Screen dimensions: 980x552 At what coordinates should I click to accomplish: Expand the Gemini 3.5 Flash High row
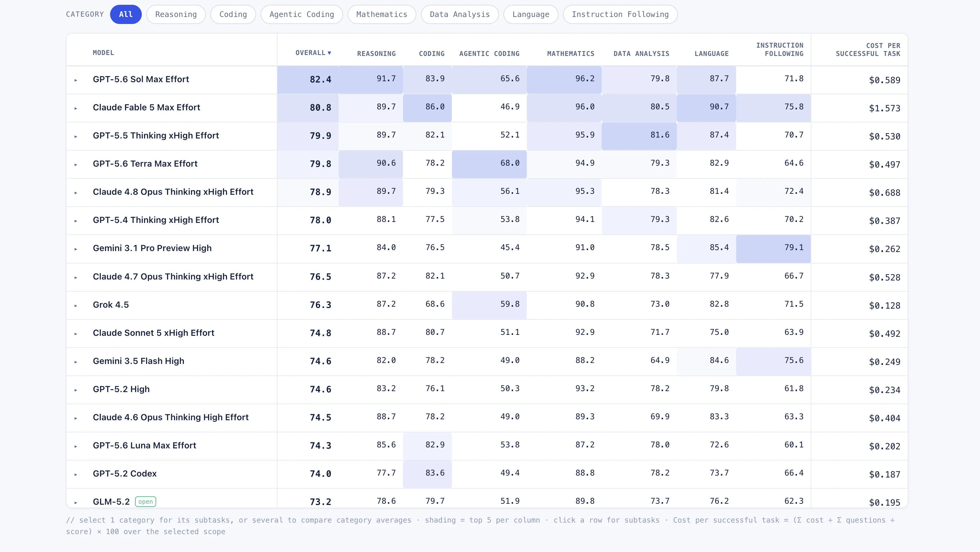[x=76, y=362]
